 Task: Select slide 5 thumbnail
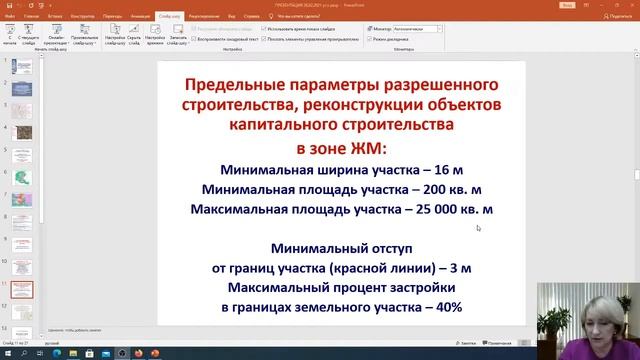[x=22, y=156]
